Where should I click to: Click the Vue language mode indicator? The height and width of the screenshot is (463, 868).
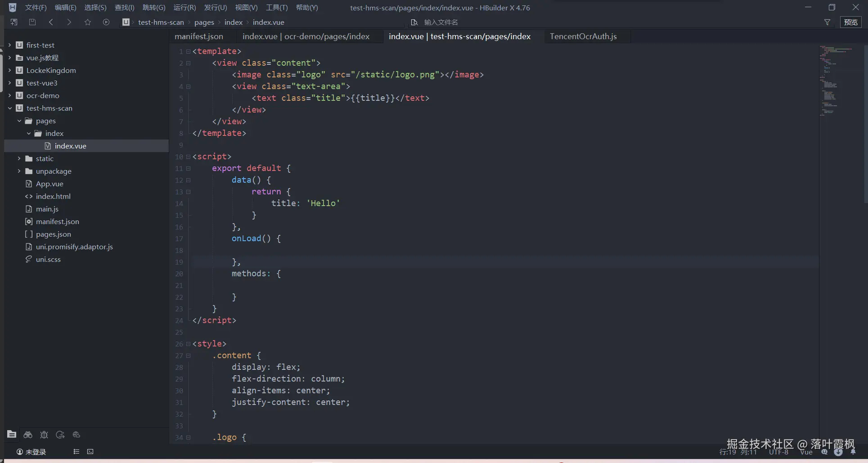[x=806, y=452]
